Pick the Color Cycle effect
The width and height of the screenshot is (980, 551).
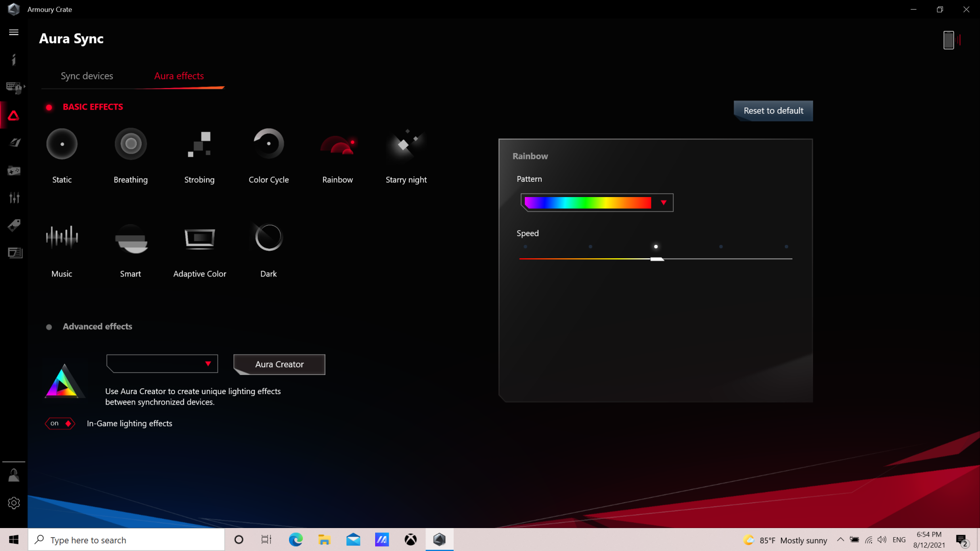(x=268, y=143)
